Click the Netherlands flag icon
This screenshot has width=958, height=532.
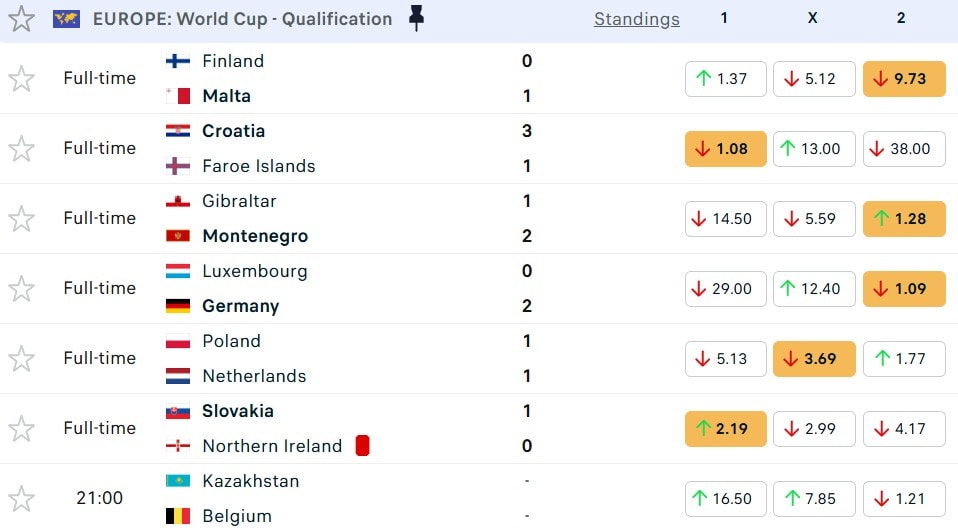tap(177, 376)
